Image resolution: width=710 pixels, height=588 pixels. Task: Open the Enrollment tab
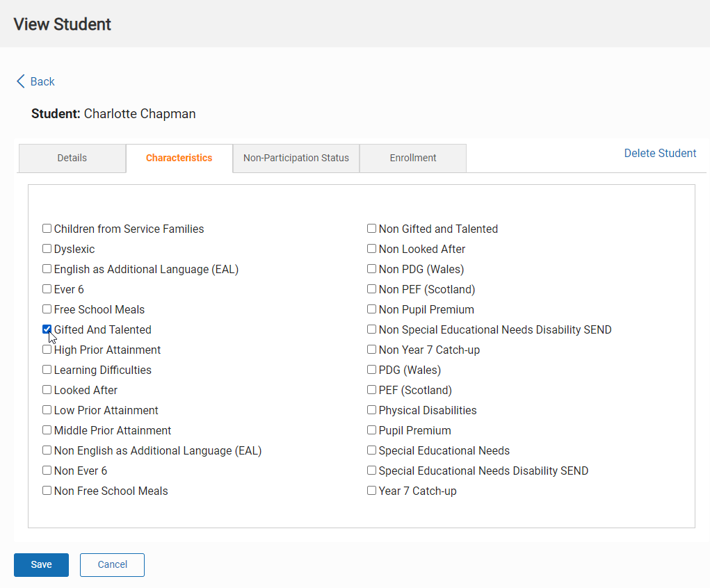(x=412, y=158)
